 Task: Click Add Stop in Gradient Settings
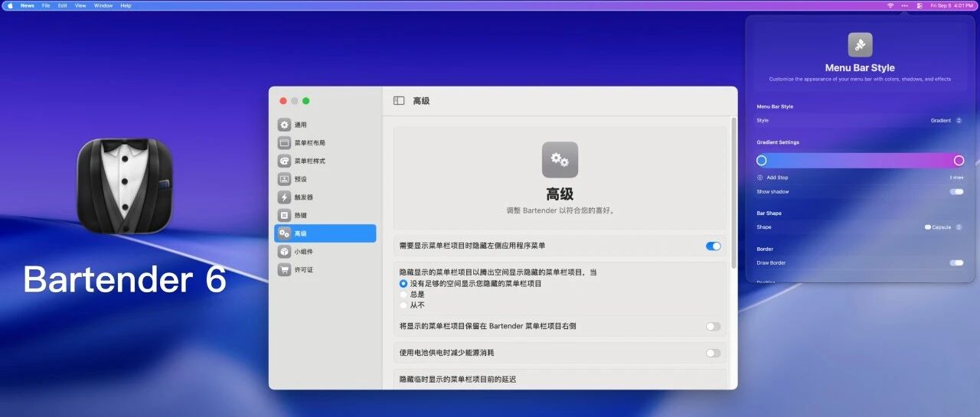click(773, 178)
